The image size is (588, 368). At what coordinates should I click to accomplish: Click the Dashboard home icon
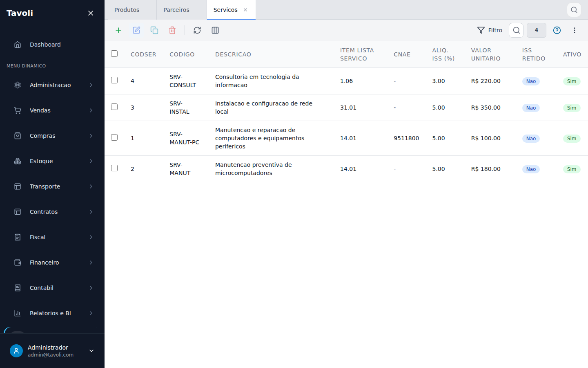point(18,45)
